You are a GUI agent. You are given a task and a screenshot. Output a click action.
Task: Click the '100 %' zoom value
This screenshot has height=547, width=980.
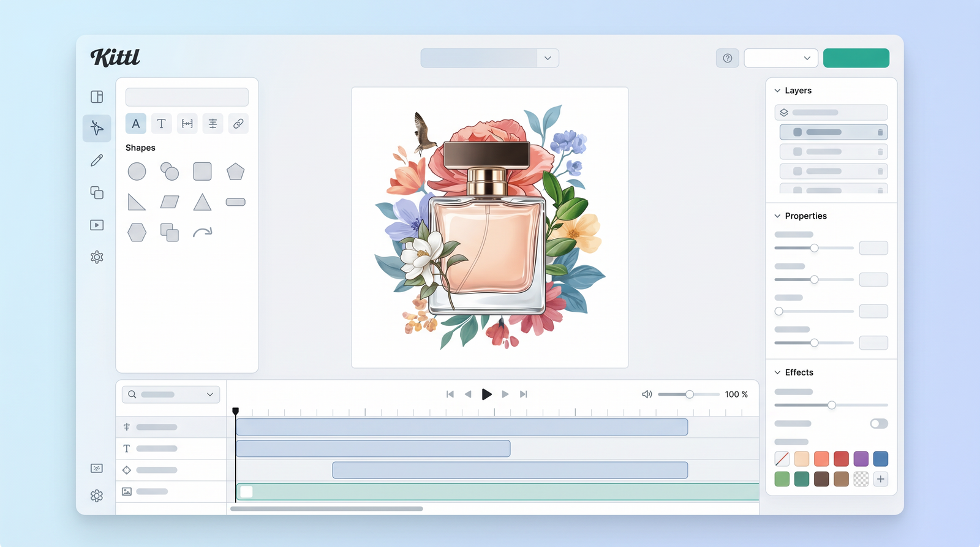click(x=736, y=394)
